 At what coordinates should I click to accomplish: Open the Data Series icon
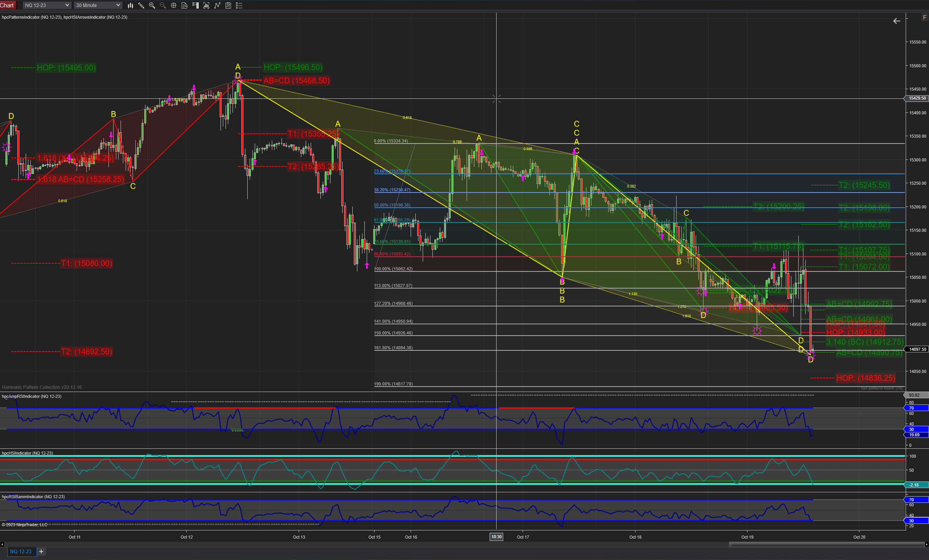pos(206,5)
